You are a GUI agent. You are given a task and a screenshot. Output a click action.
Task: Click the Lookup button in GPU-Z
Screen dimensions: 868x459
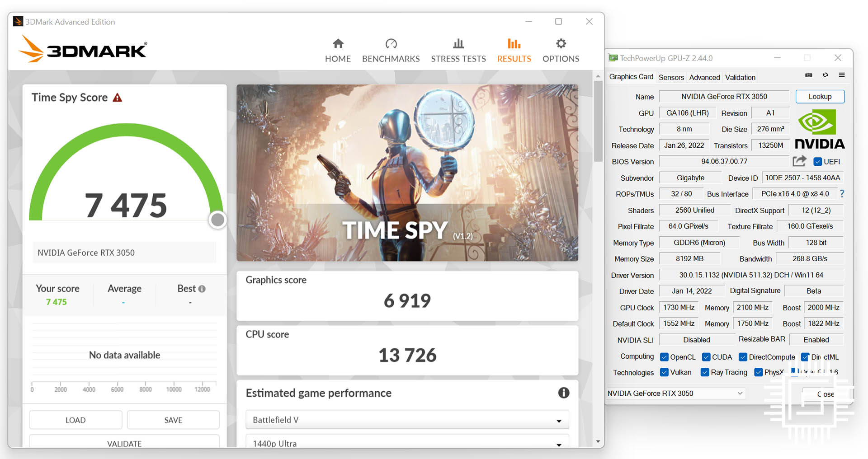pos(820,96)
